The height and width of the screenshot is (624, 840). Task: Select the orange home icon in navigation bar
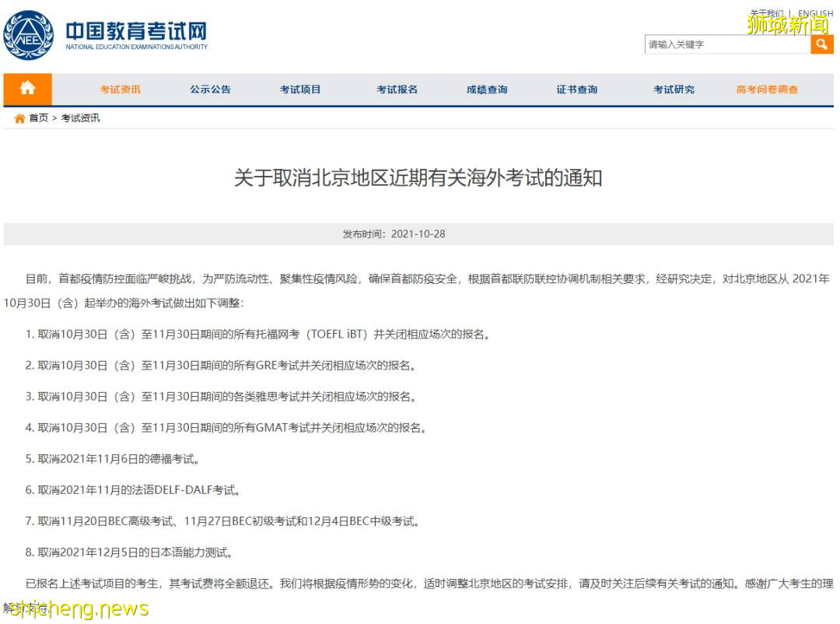click(28, 89)
